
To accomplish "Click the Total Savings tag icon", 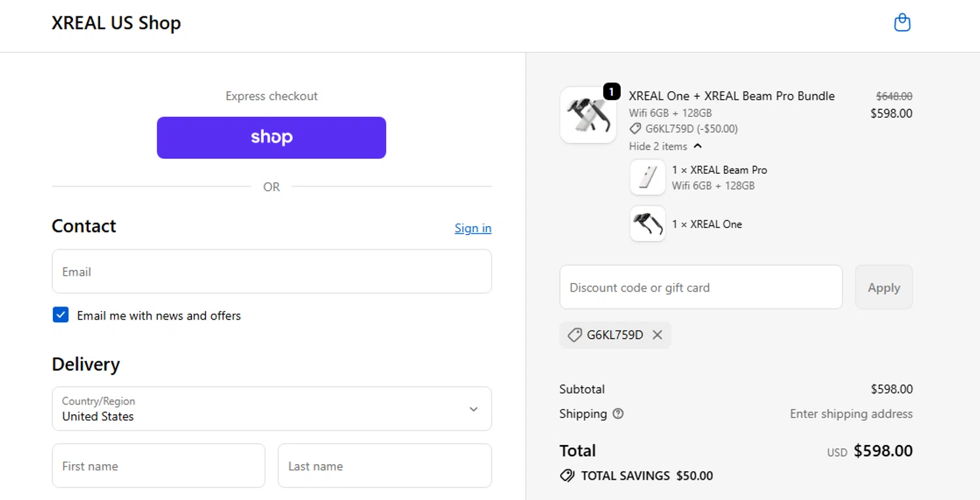I will coord(567,476).
